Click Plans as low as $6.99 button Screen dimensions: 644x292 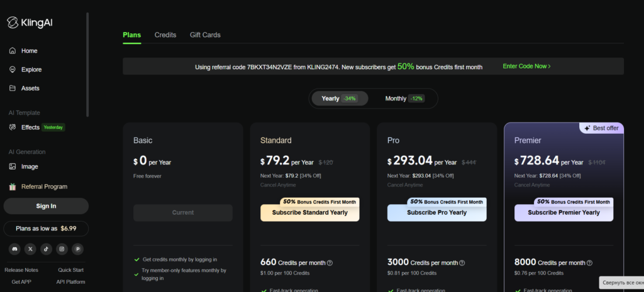pyautogui.click(x=46, y=229)
